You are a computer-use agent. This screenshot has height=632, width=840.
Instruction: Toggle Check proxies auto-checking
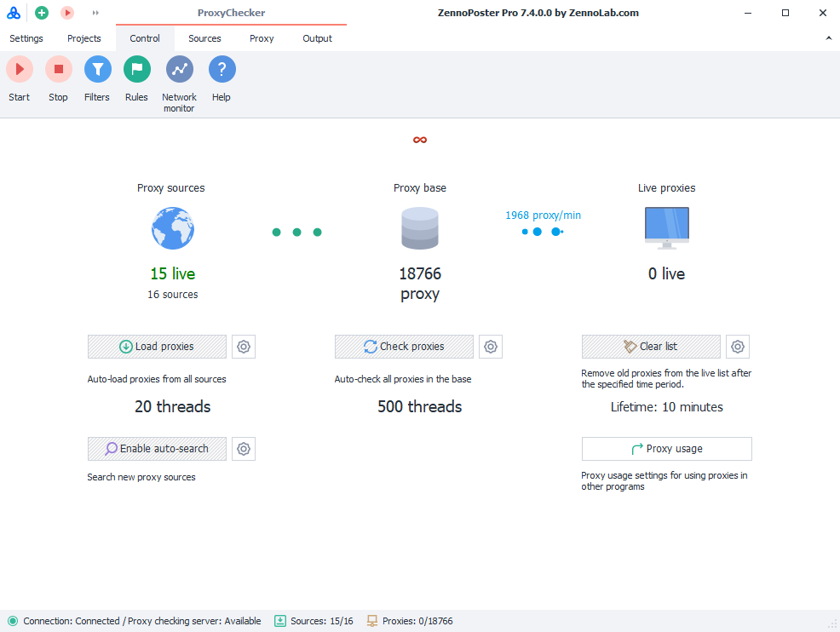click(404, 347)
